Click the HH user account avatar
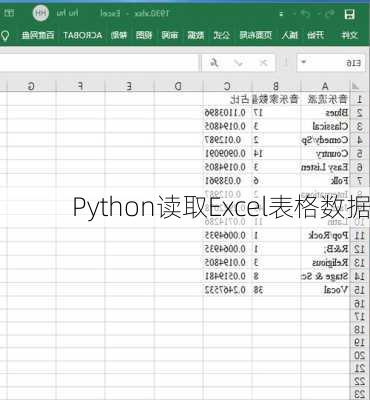This screenshot has width=370, height=400. [41, 13]
